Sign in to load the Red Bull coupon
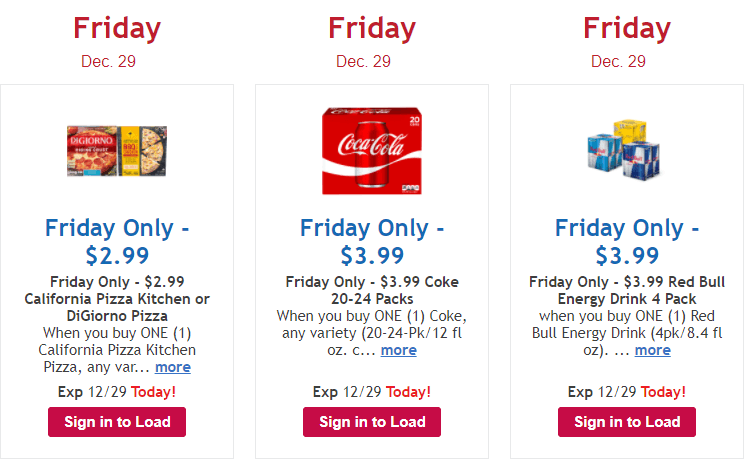The width and height of the screenshot is (746, 465). pyautogui.click(x=627, y=422)
